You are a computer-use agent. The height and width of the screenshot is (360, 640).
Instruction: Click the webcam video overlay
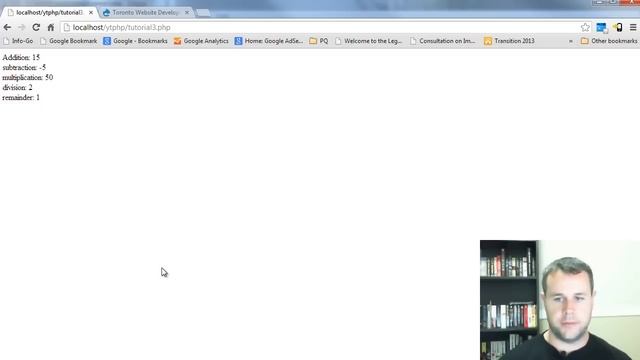[560, 300]
